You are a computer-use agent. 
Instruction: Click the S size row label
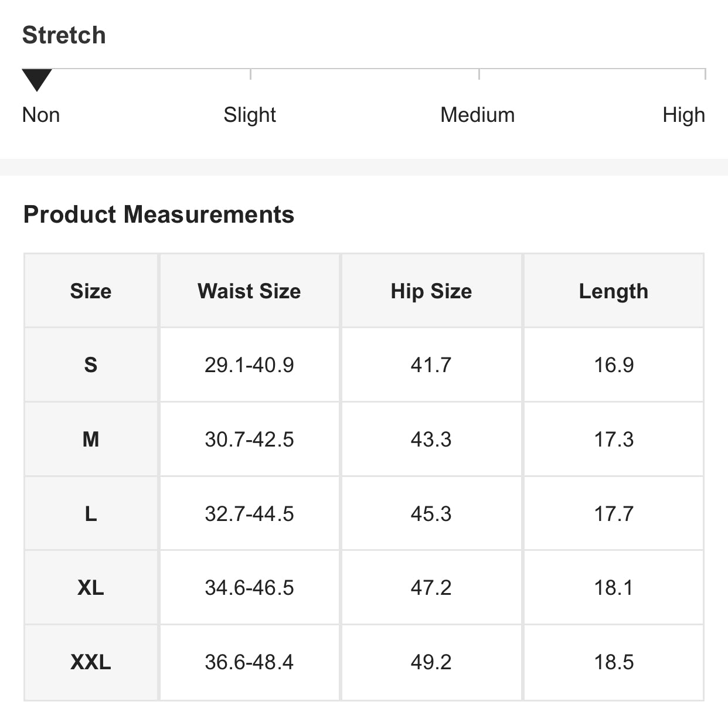[x=91, y=365]
